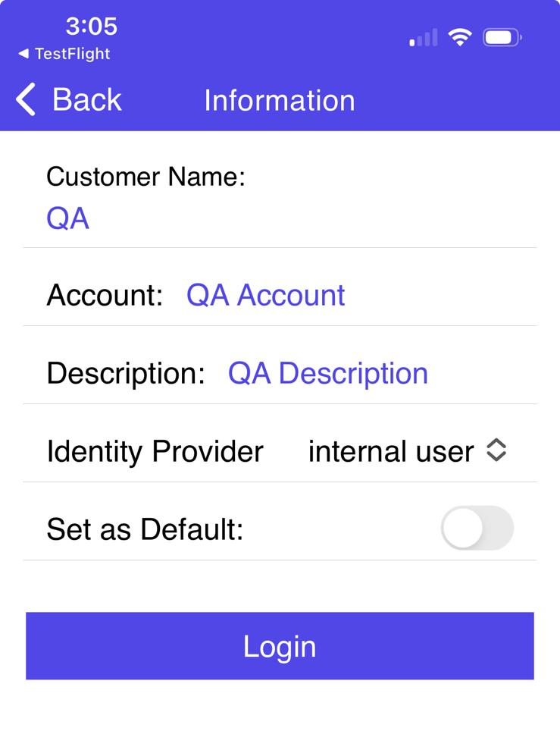Screen dimensions: 560x731
Task: Tap the Customer Name label
Action: [145, 177]
